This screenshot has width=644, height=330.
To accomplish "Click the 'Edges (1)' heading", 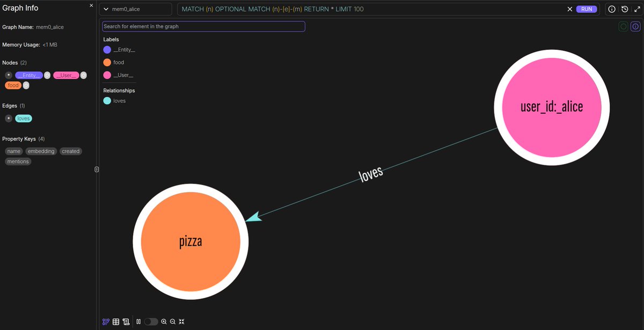I will click(13, 106).
